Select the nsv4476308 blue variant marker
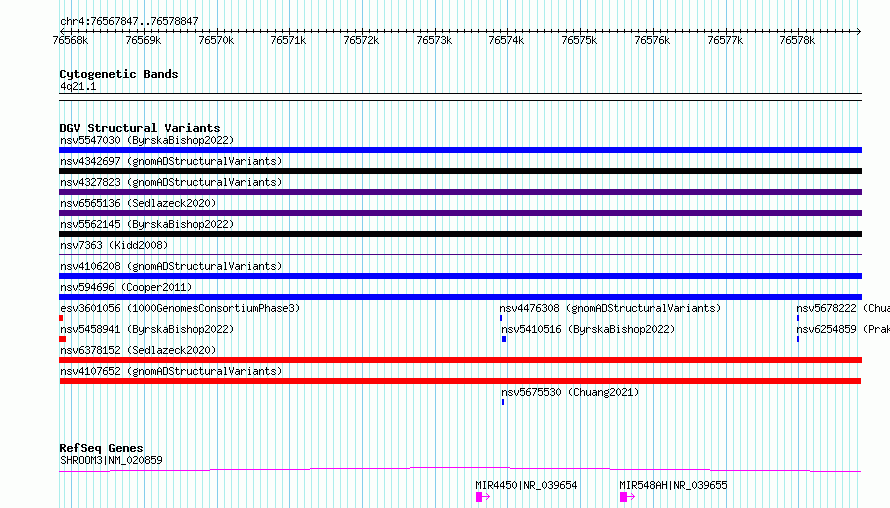Screen dimensions: 890x508 point(501,318)
